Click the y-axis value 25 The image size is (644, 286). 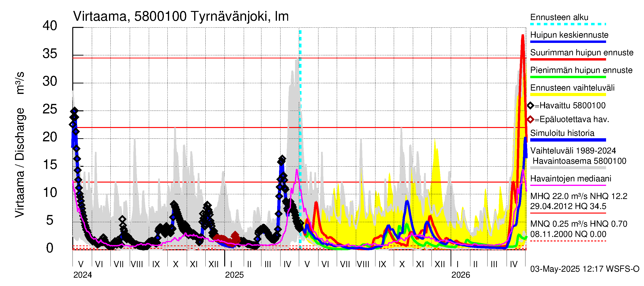pyautogui.click(x=50, y=109)
